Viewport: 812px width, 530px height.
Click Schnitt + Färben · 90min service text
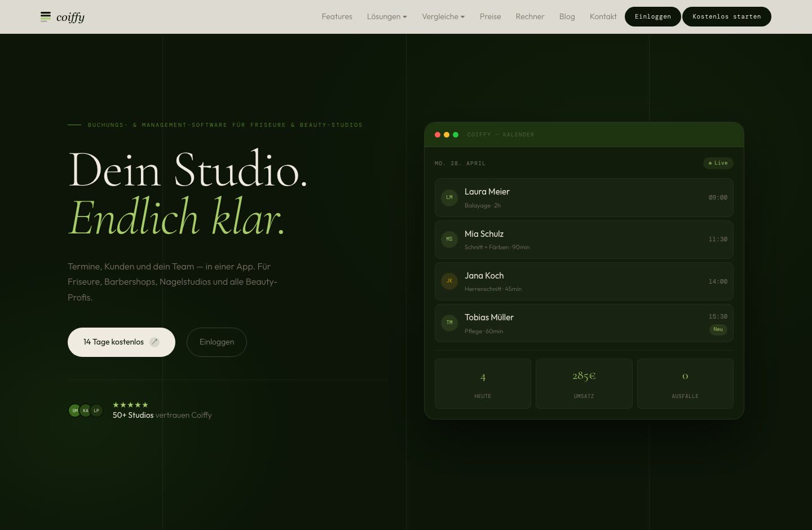coord(497,247)
